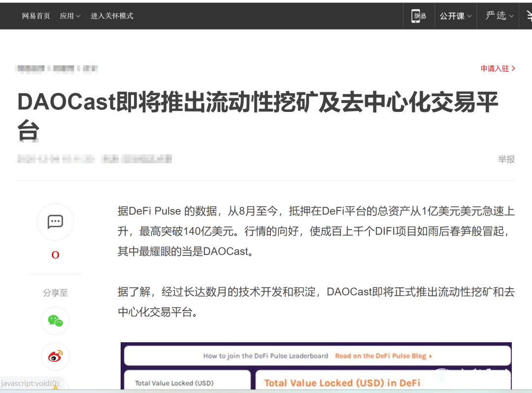Click the Total Value Locked (USD) in DeFi heading
The height and width of the screenshot is (393, 532).
(342, 383)
